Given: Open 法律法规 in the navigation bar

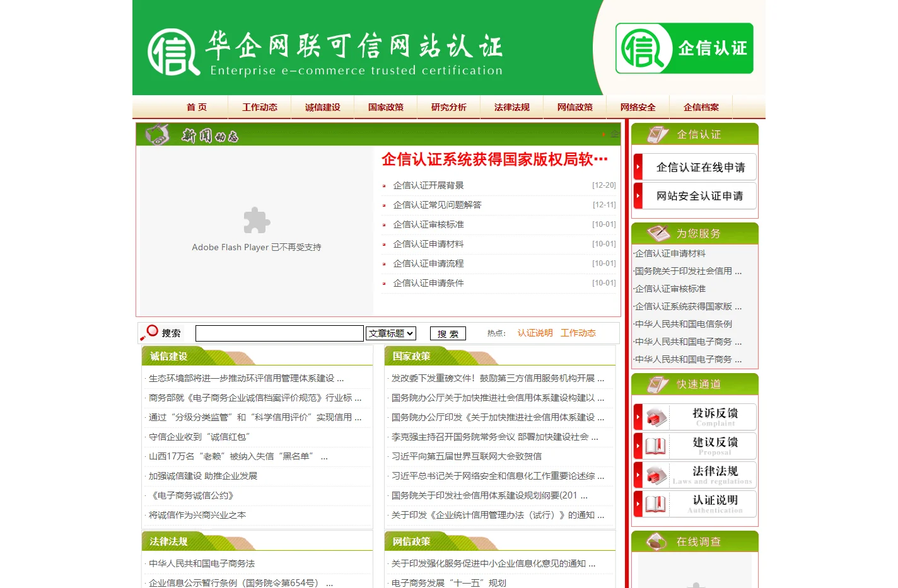Looking at the screenshot, I should click(x=512, y=107).
